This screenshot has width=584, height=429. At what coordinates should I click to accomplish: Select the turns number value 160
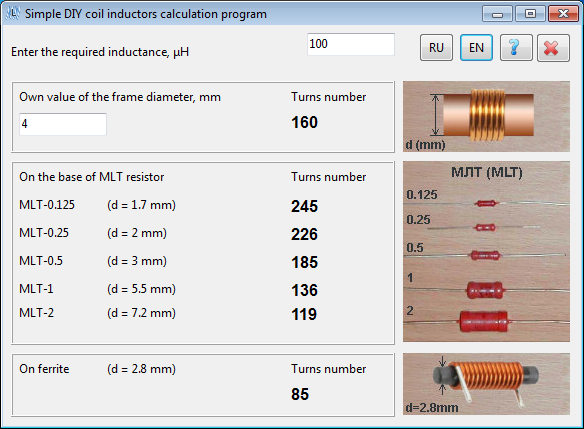304,123
